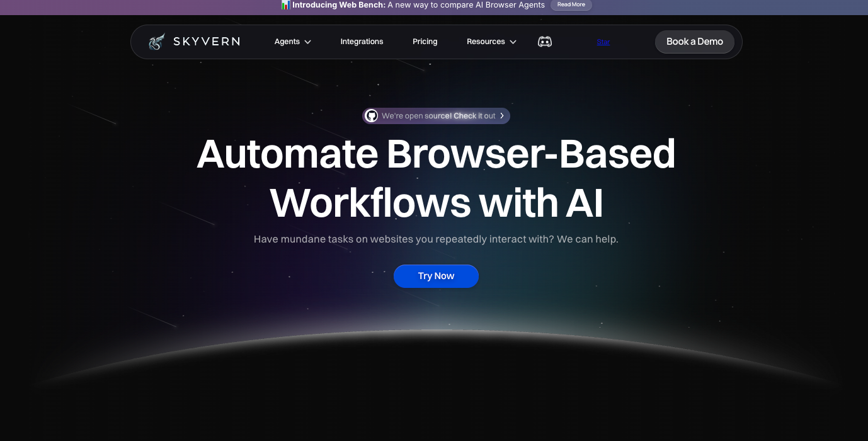
Task: Open the Agents navigation menu
Action: coord(287,42)
